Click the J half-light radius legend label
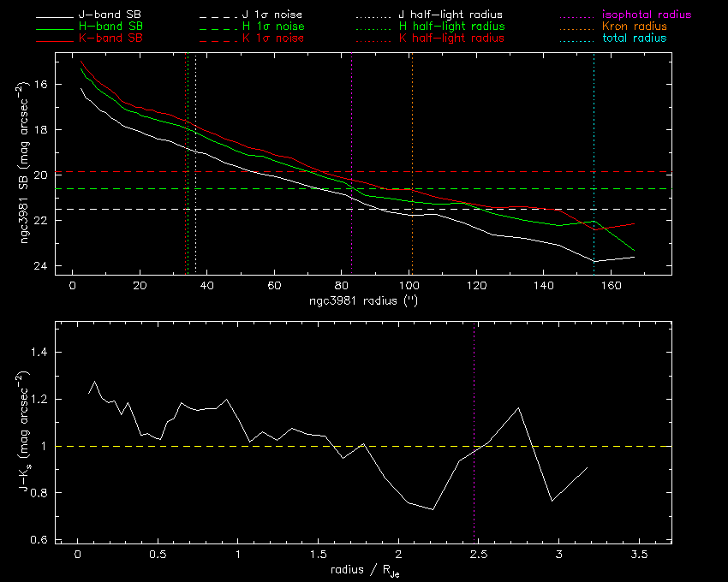728x582 pixels. point(451,15)
